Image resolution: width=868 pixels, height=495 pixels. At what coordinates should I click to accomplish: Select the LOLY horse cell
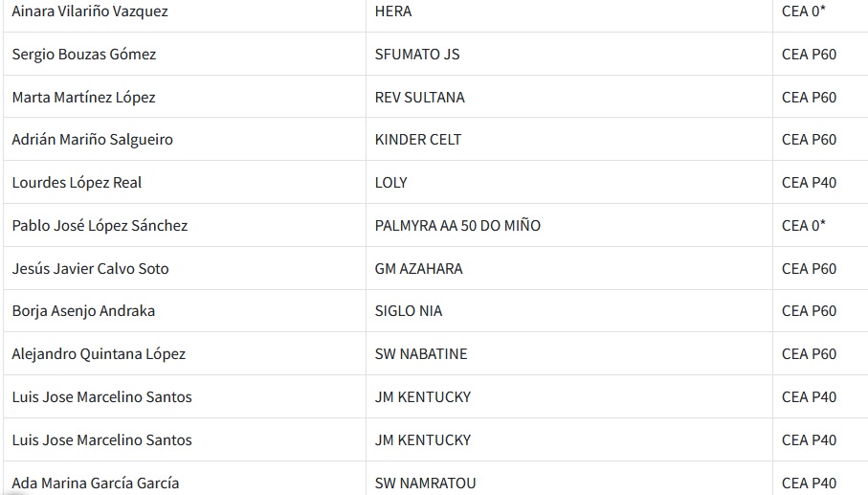tap(390, 183)
